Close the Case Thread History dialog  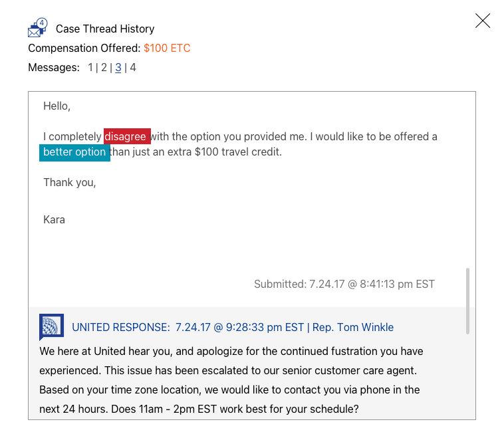click(x=483, y=21)
